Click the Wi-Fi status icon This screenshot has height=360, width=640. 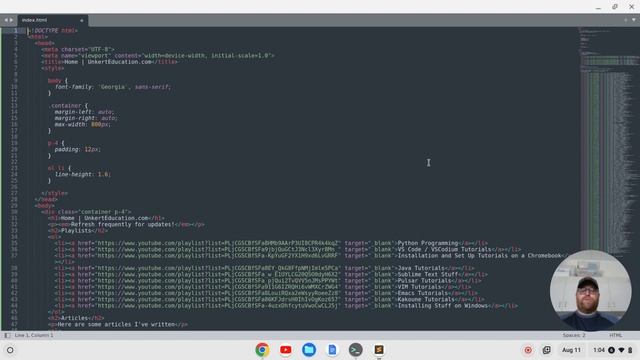tap(621, 350)
